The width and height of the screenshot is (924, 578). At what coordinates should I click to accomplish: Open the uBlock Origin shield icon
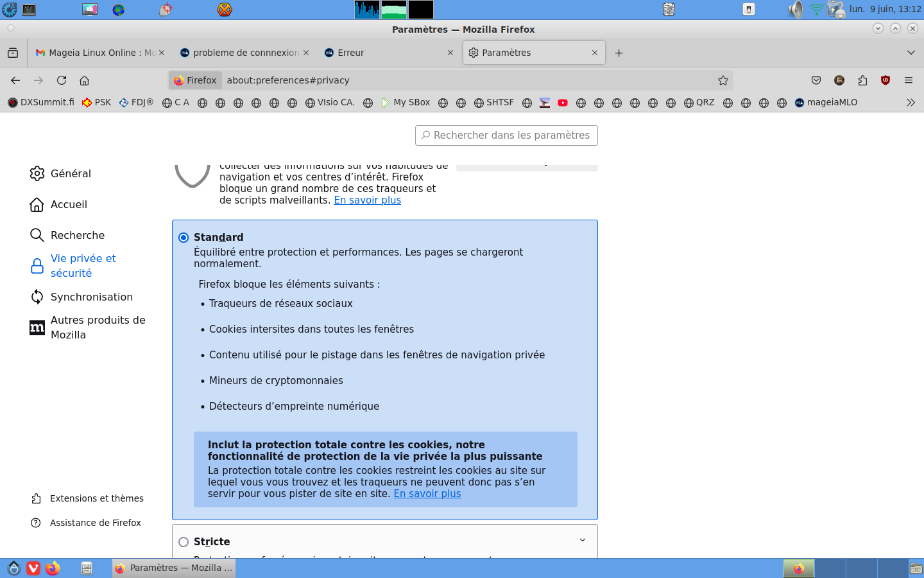[886, 80]
